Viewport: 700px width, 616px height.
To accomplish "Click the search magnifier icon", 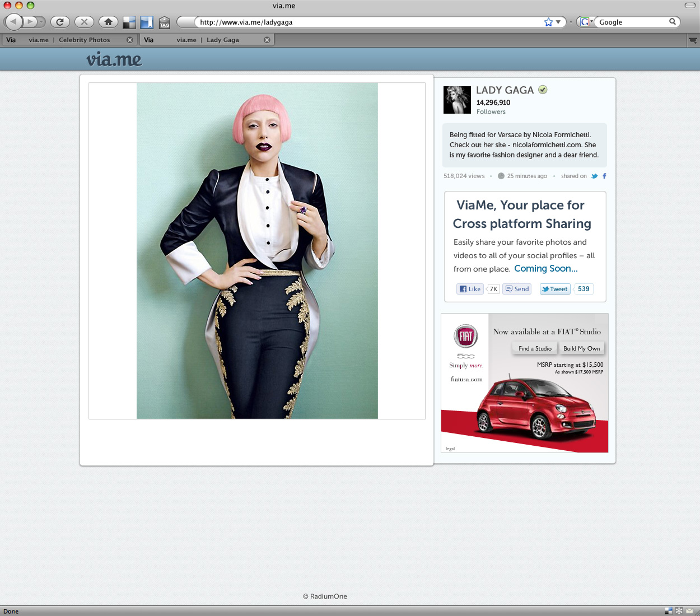I will pyautogui.click(x=673, y=22).
